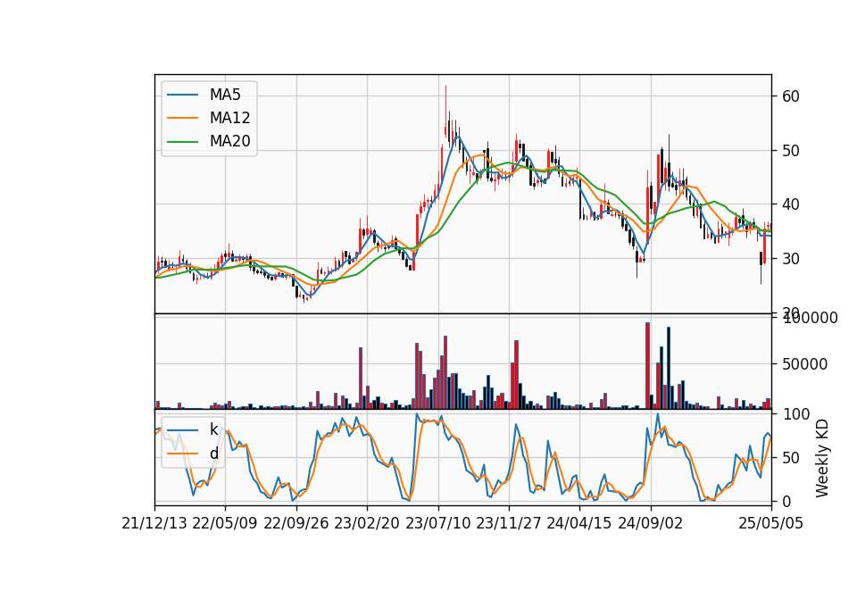
Task: Click the date label 24/04/15
Action: coord(579,524)
